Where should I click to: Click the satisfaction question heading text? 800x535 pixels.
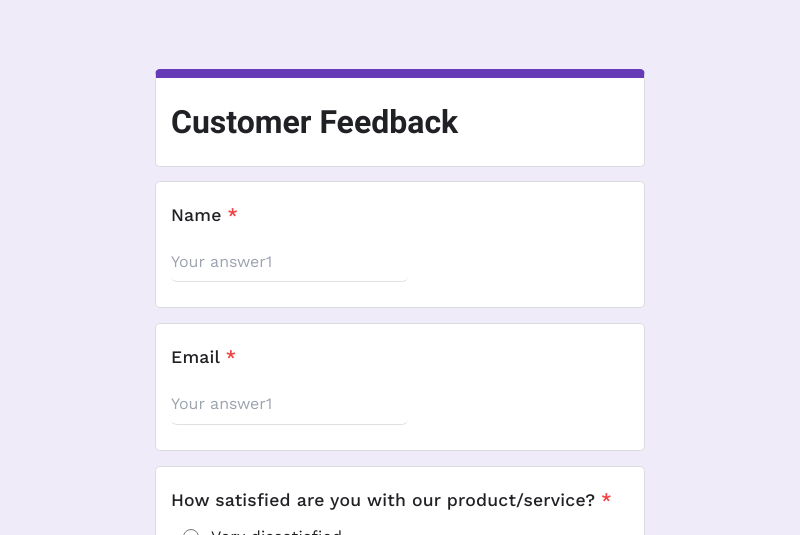(383, 500)
